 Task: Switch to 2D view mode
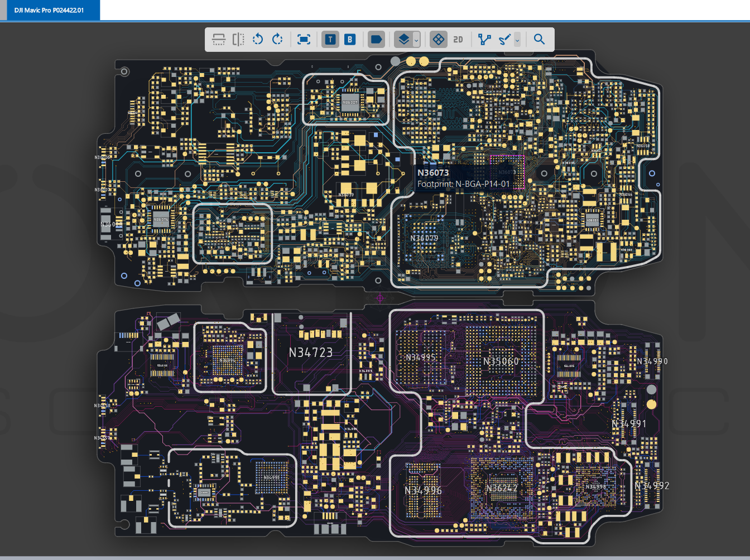(x=458, y=40)
